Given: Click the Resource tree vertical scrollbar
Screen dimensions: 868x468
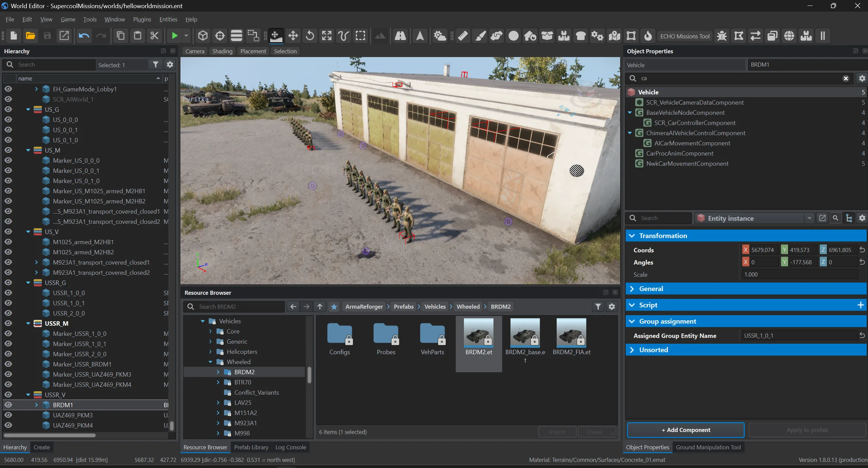Looking at the screenshot, I should tap(309, 375).
